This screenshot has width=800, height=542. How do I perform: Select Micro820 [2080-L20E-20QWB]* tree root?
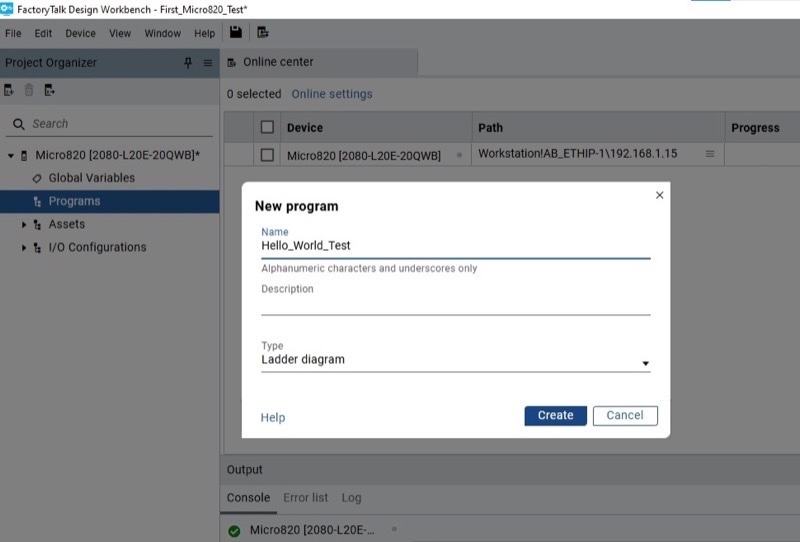[x=117, y=155]
